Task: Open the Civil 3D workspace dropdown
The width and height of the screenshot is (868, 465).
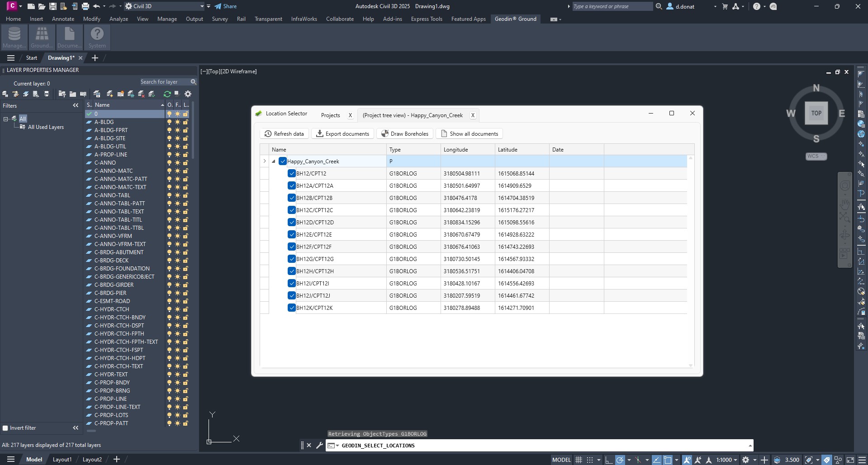Action: click(x=202, y=6)
